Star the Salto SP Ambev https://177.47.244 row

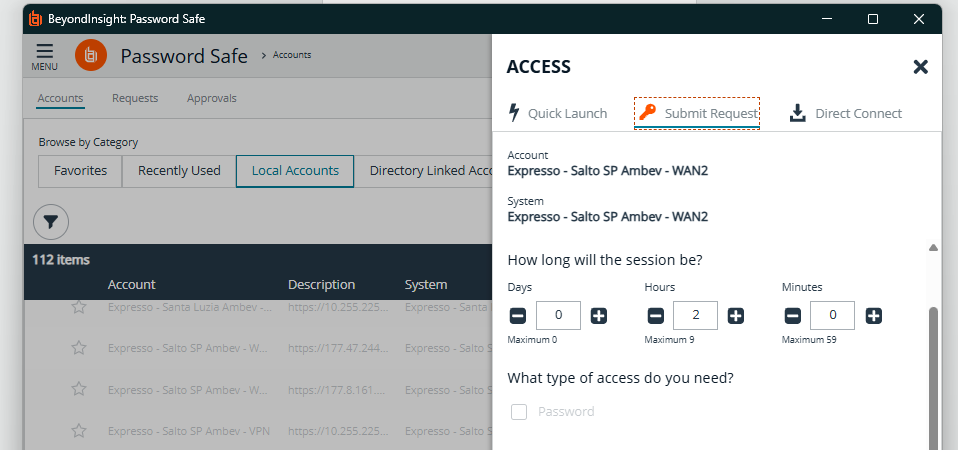[x=79, y=348]
